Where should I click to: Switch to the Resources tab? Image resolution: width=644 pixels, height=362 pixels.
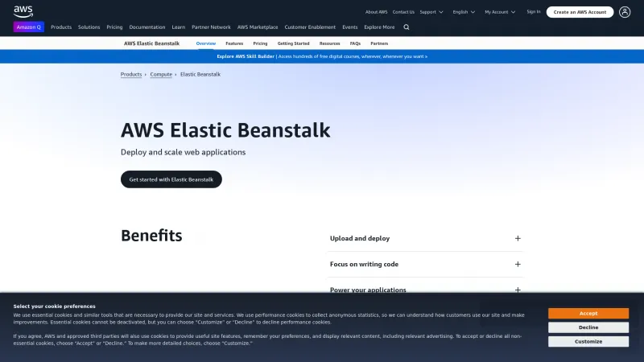click(330, 43)
